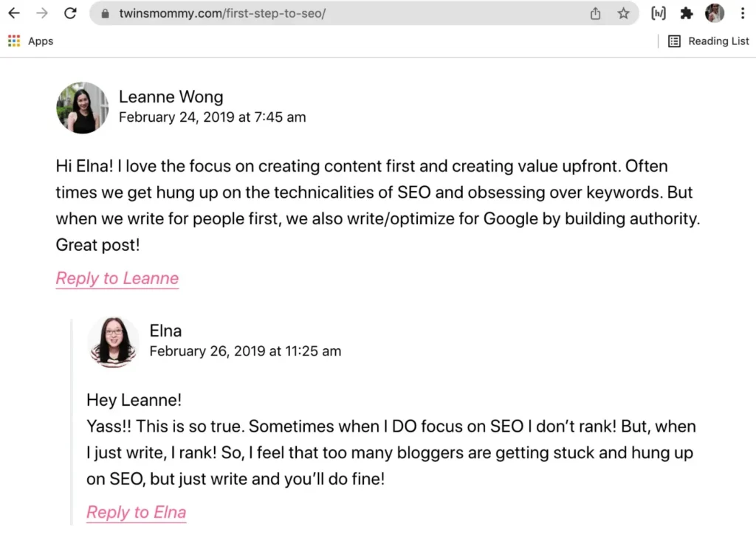Click the back navigation arrow
Image resolution: width=756 pixels, height=560 pixels.
(x=13, y=13)
